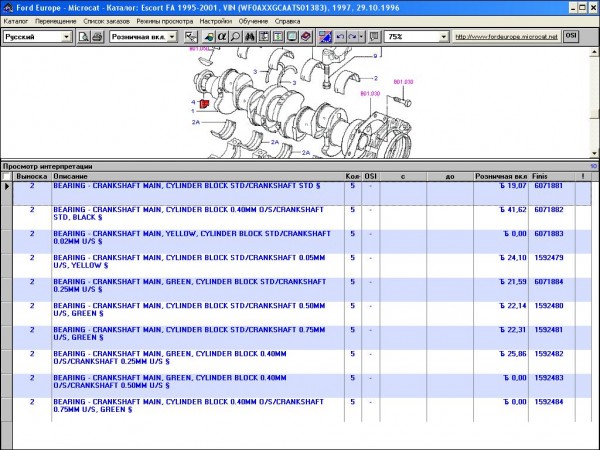This screenshot has height=450, width=600.
Task: Click the price Ђ 24,10
Action: click(513, 258)
